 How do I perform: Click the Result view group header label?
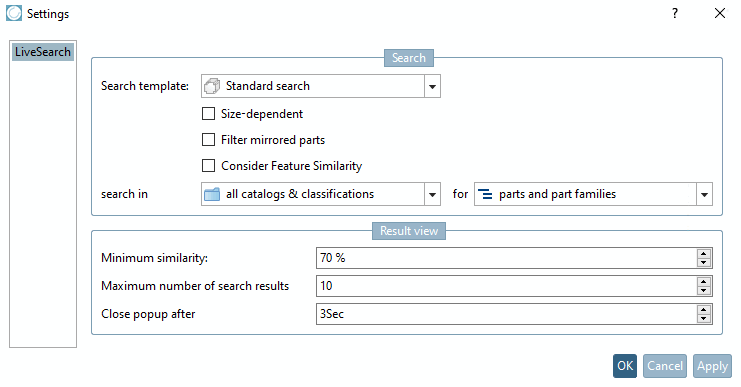click(x=409, y=231)
